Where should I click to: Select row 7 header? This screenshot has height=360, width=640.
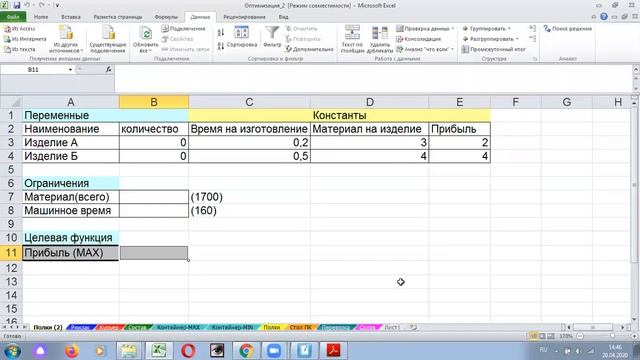(11, 197)
